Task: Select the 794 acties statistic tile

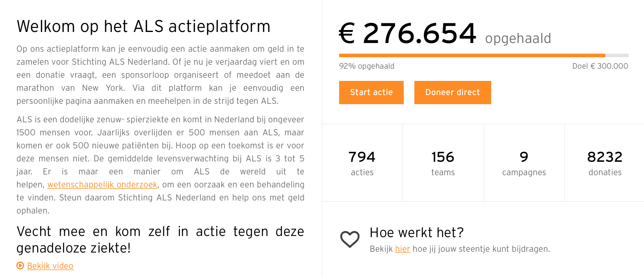Action: (x=362, y=163)
